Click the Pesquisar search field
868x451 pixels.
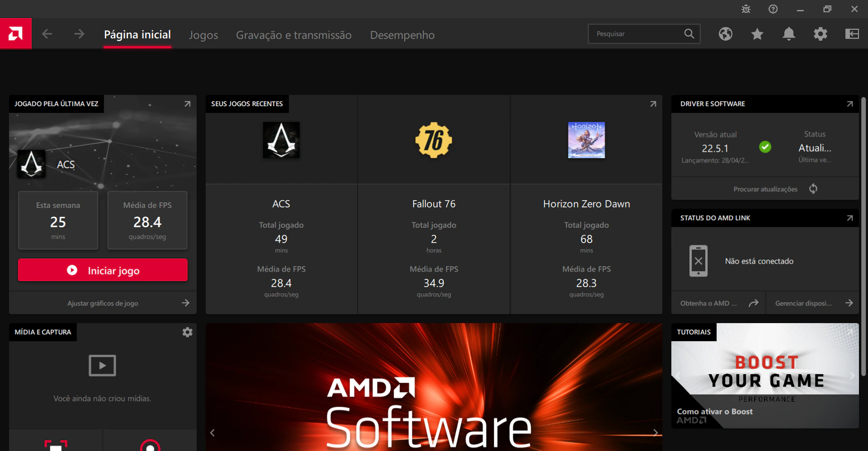[644, 34]
